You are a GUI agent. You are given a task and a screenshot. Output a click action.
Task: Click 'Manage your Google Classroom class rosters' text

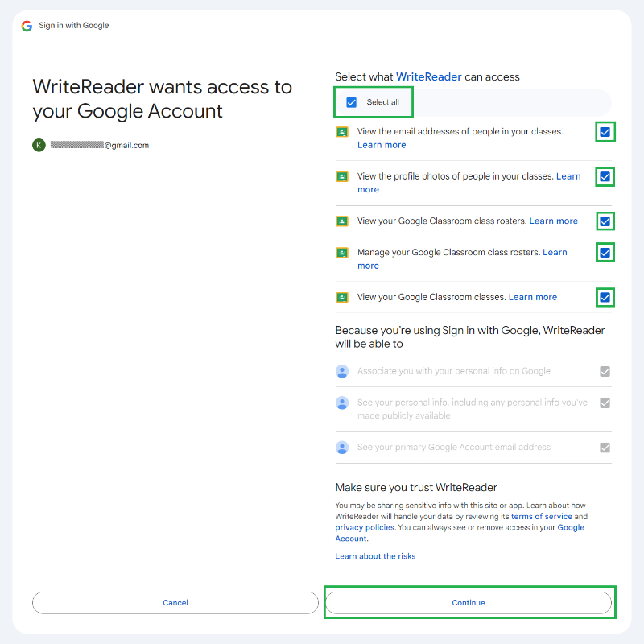448,252
